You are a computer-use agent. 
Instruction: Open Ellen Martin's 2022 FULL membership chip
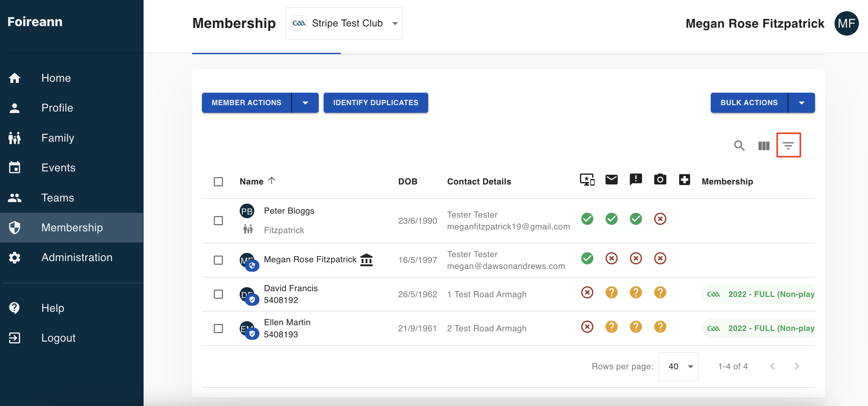[759, 328]
